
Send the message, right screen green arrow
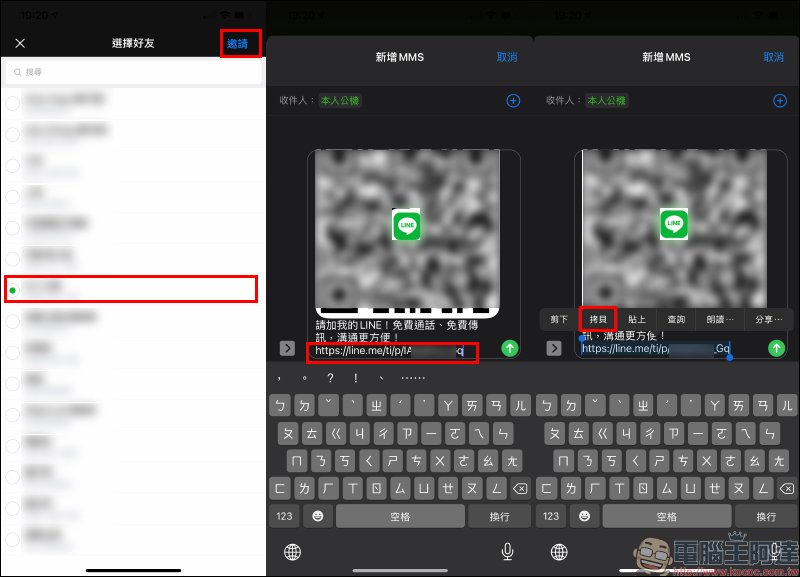(777, 348)
